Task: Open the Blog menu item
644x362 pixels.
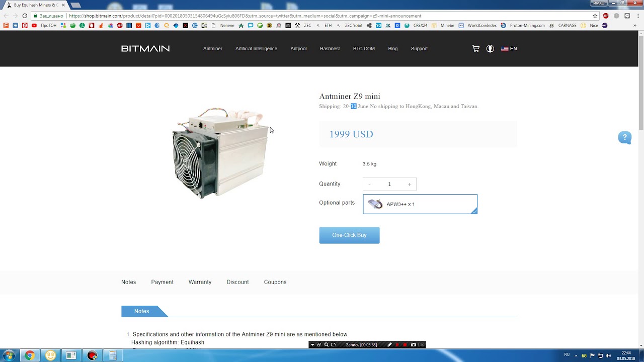Action: click(x=393, y=49)
